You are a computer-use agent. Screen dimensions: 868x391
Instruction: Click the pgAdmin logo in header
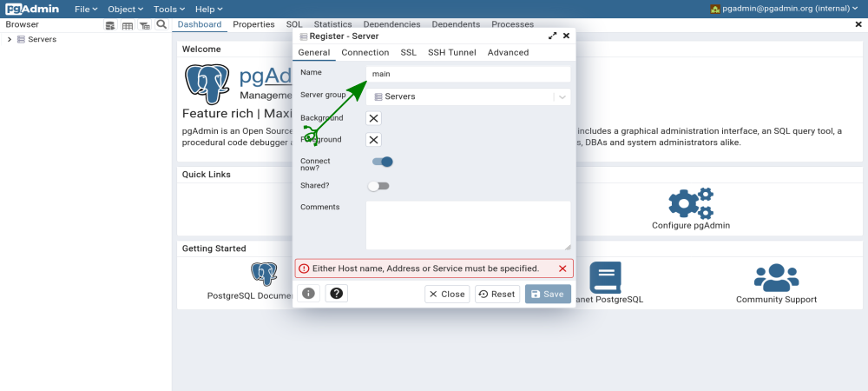(32, 9)
